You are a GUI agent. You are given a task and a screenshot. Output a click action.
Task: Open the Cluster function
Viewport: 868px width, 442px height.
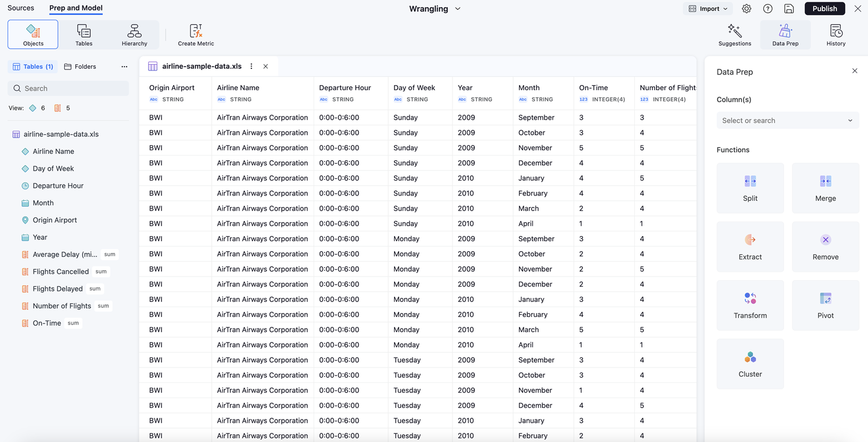[750, 363]
